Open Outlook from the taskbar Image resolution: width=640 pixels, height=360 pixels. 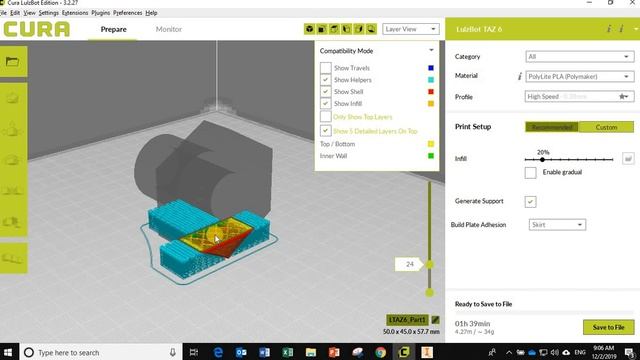(x=241, y=352)
